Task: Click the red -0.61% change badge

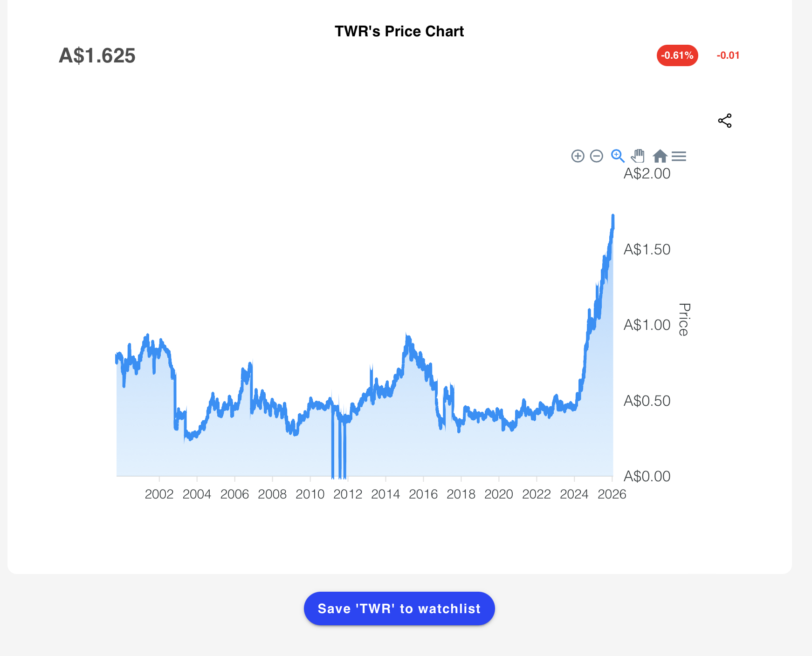Action: [677, 55]
